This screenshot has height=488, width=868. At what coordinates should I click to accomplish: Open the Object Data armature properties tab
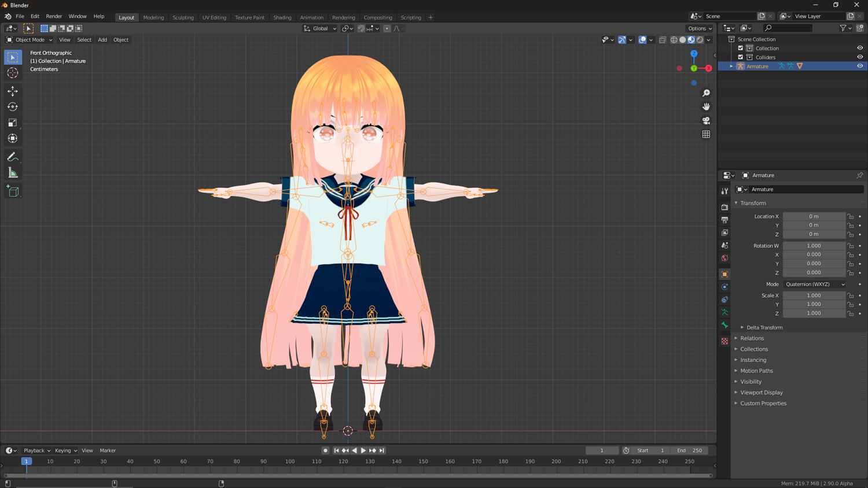pos(724,312)
